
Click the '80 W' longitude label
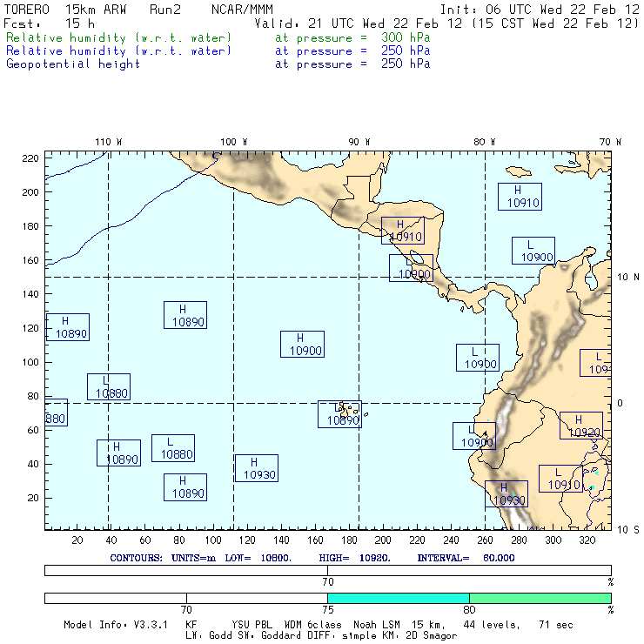coord(484,142)
